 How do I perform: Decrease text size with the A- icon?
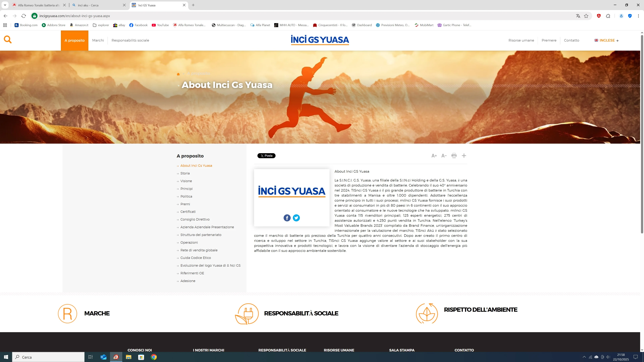[x=444, y=155]
